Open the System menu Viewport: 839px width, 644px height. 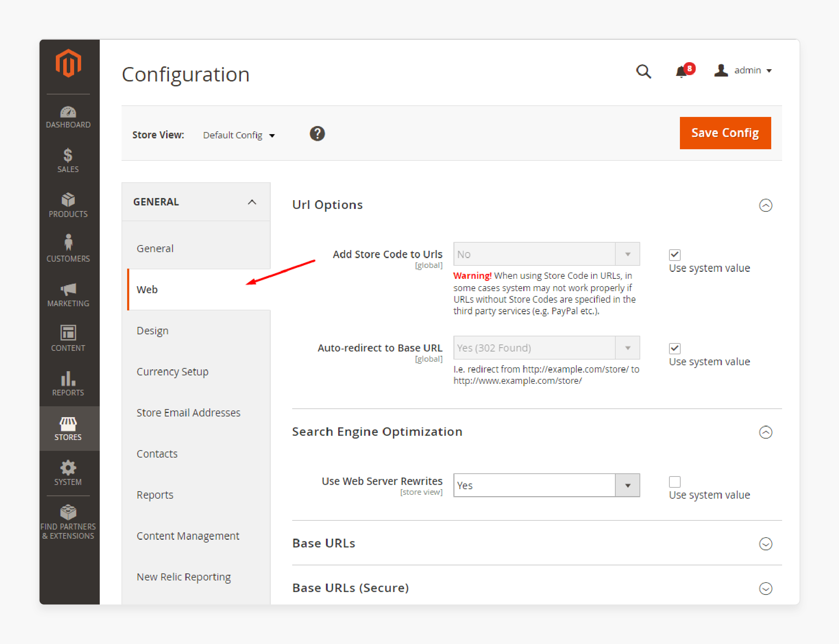pos(68,473)
